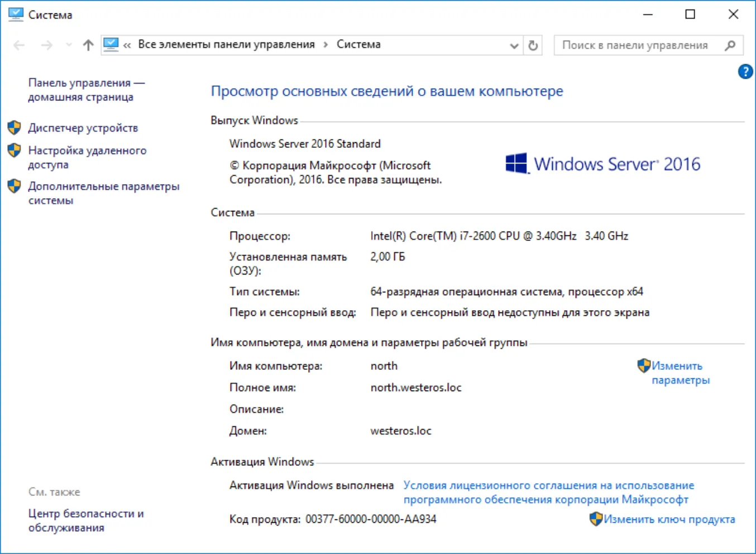Image resolution: width=756 pixels, height=554 pixels.
Task: Click the shield icon next to Изменить параметры
Action: click(x=644, y=365)
